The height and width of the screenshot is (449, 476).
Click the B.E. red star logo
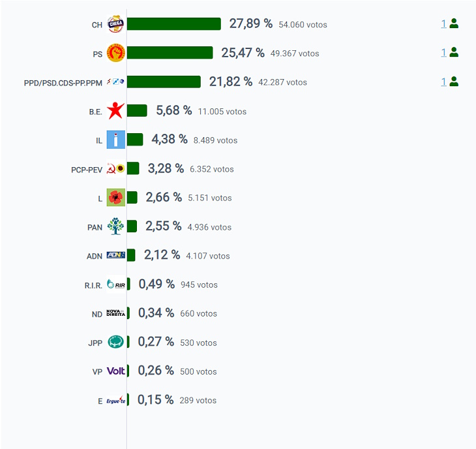coord(115,110)
